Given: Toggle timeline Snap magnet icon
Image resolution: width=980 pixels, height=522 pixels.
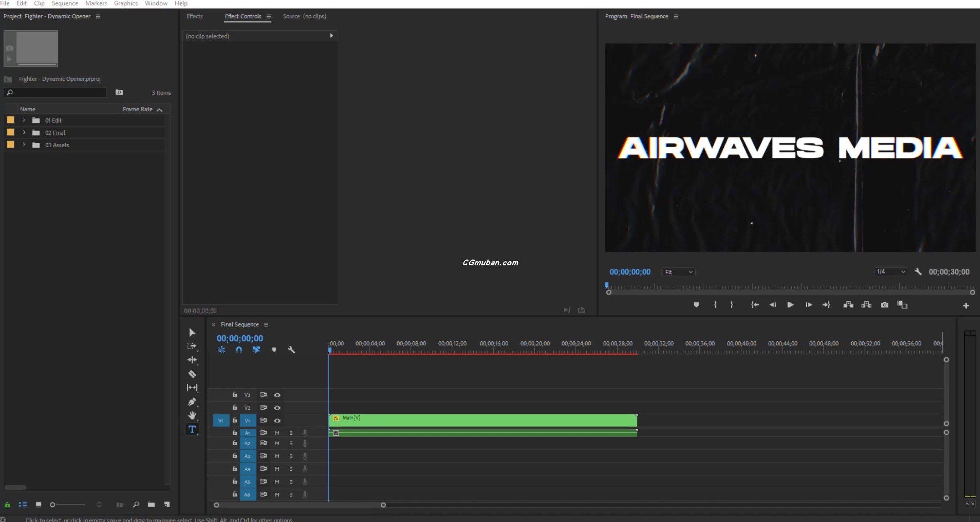Looking at the screenshot, I should 239,350.
